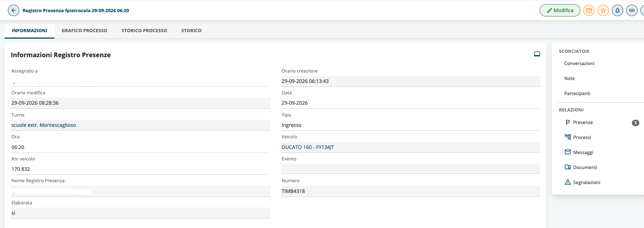Screen dimensions: 644x228
Task: Mark record as favorite with star icon
Action: 603,10
